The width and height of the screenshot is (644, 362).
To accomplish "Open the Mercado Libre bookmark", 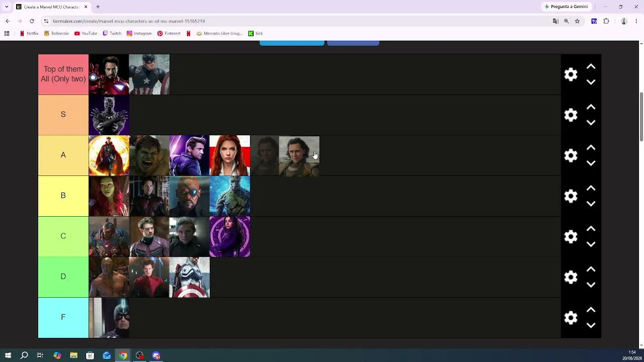I will (x=219, y=34).
